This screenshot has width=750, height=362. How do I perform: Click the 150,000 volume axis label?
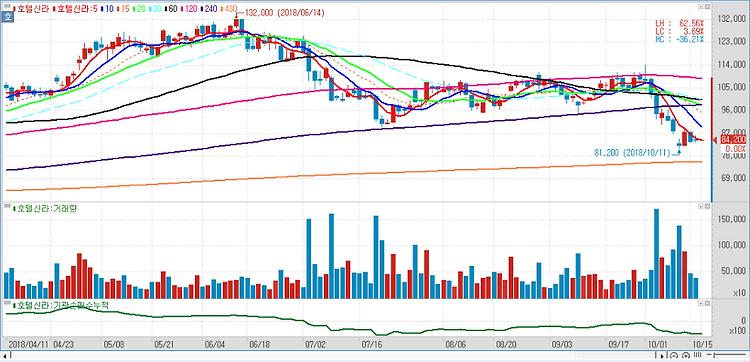732,219
